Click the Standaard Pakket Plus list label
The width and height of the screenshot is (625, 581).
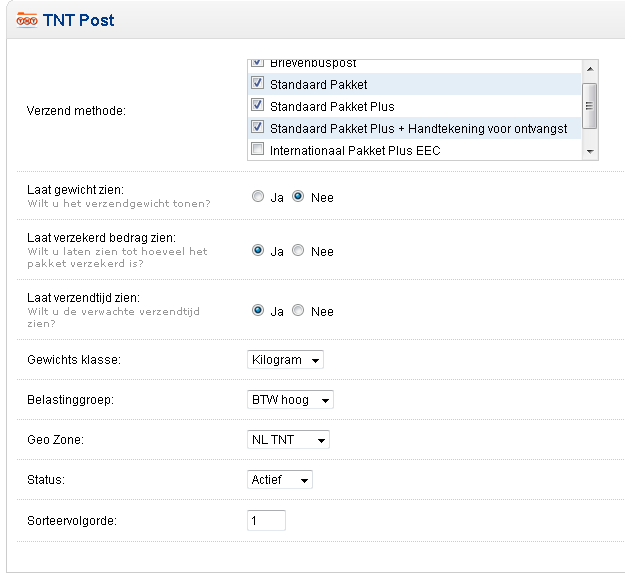[332, 107]
